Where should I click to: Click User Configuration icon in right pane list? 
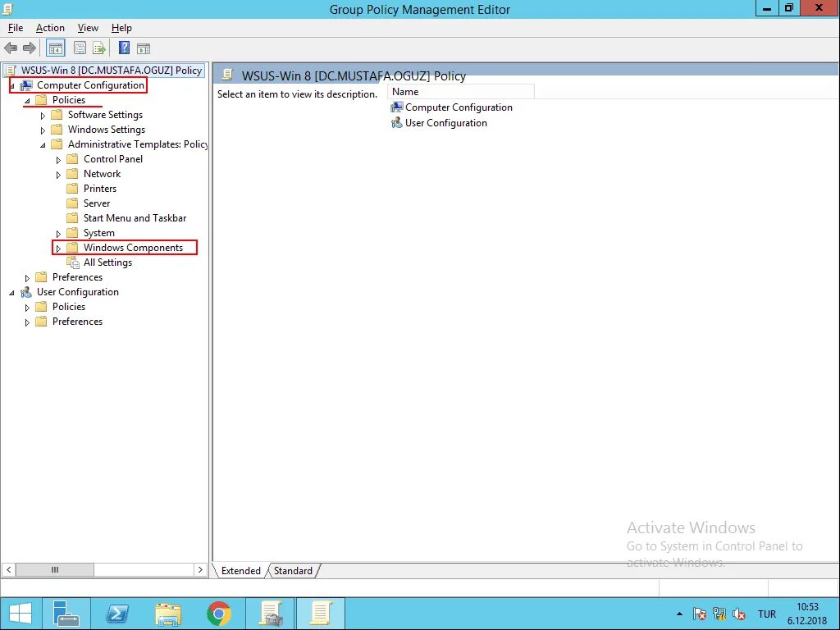tap(396, 123)
